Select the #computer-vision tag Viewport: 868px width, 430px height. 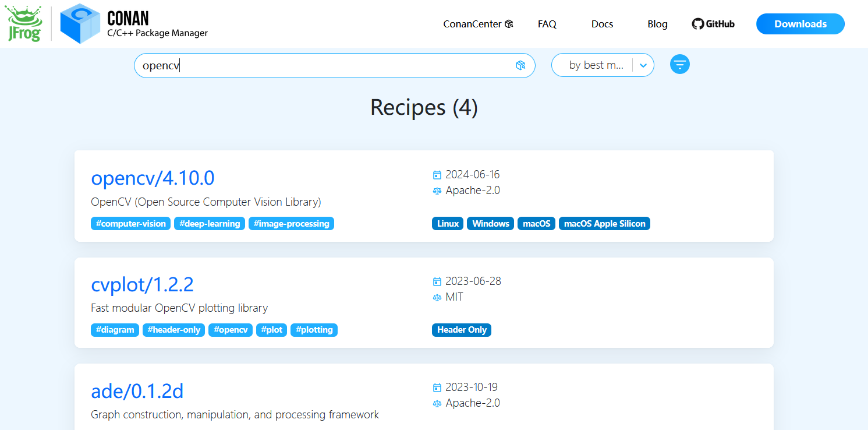130,224
